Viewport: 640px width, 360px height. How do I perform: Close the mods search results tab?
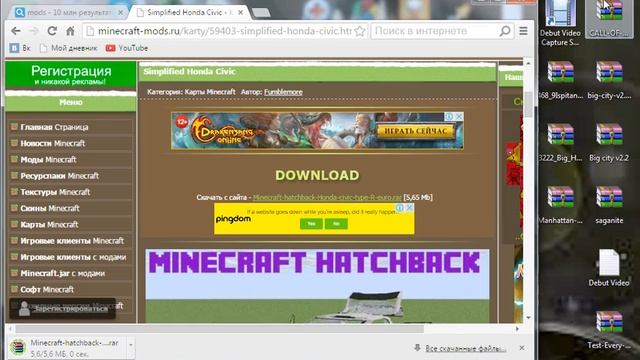(x=120, y=13)
